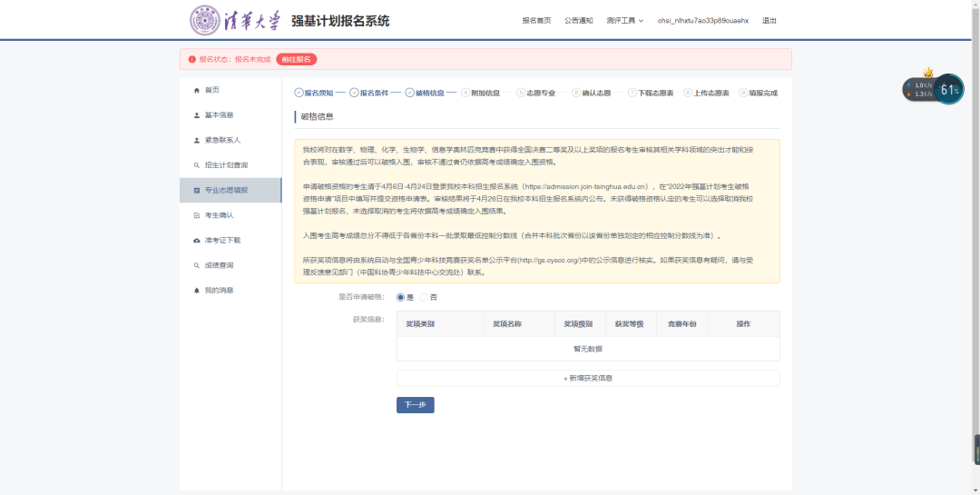Click the 暂无数据 empty table text

coord(588,349)
